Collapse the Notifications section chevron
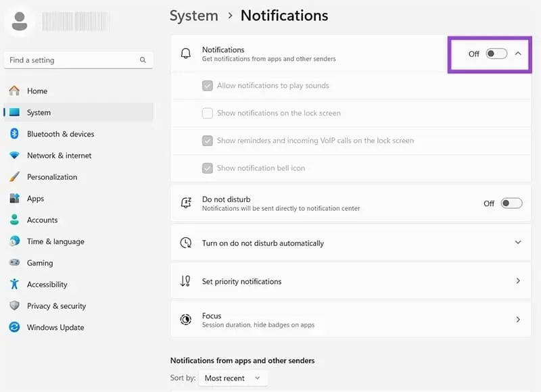541x392 pixels. (518, 53)
